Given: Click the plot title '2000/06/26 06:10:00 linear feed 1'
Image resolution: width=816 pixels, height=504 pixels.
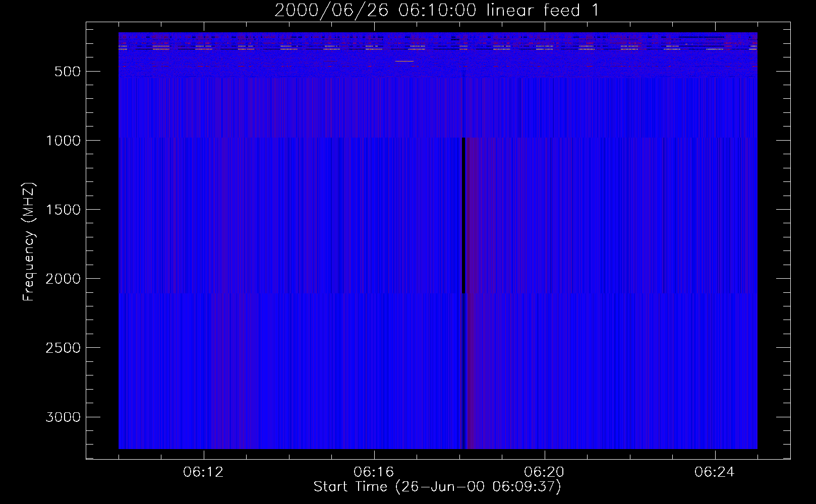Looking at the screenshot, I should click(x=437, y=10).
